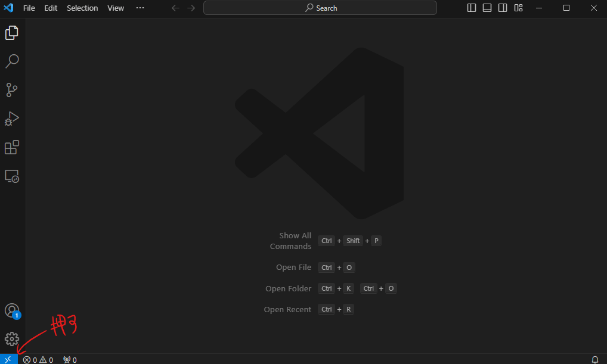
Task: Click the VS Code logo icon in the title bar
Action: click(8, 8)
